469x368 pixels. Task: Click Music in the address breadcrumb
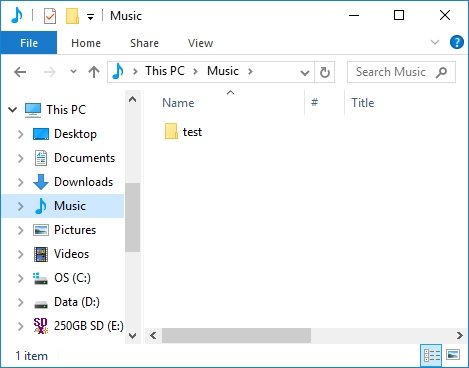click(x=223, y=71)
